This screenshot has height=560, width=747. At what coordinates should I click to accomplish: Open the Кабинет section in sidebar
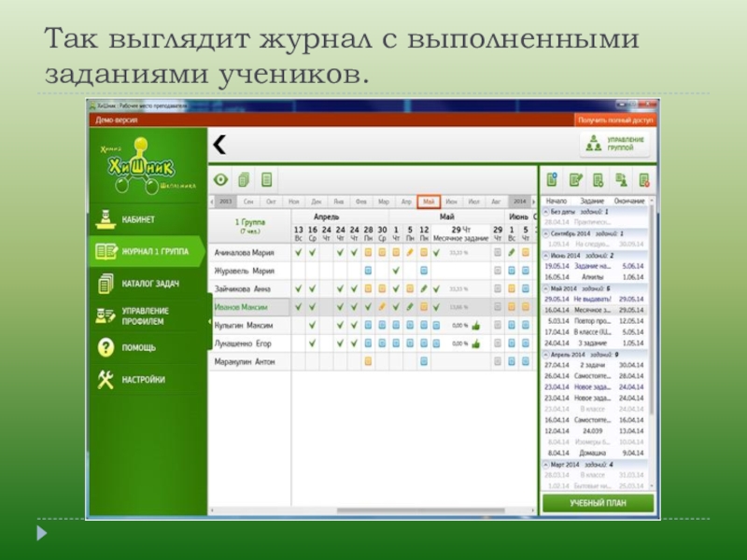coord(148,219)
